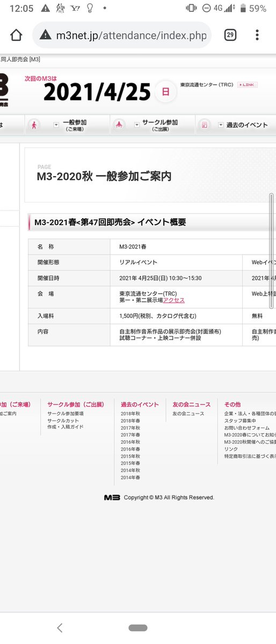The width and height of the screenshot is (276, 644).
Task: Open the 過去のイベント menu
Action: (247, 125)
